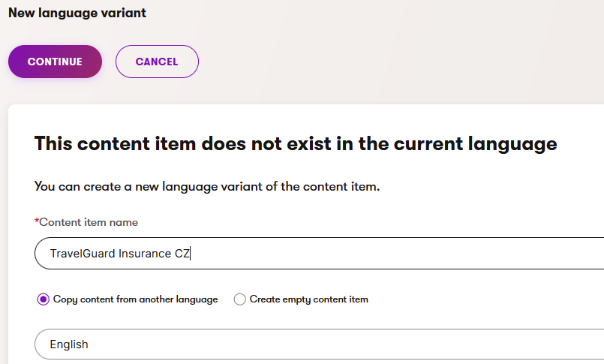The image size is (604, 364).
Task: Click the English text inside the language selector
Action: pyautogui.click(x=69, y=344)
